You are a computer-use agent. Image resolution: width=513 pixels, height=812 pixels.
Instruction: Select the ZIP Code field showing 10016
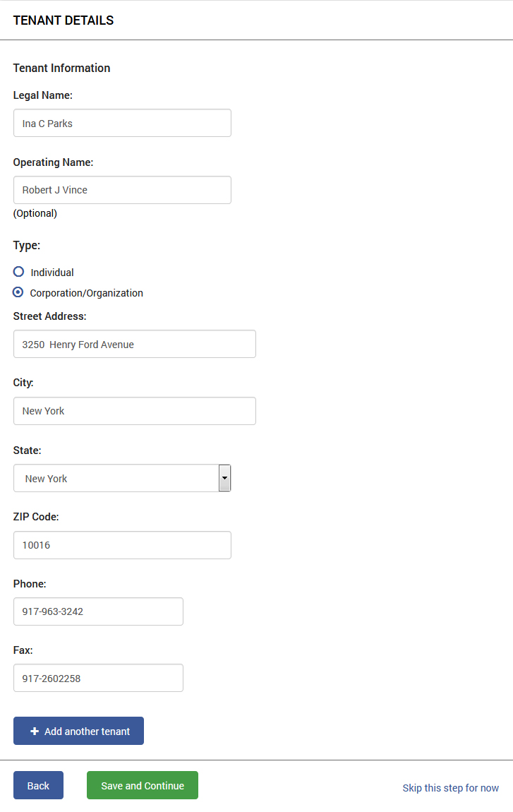pyautogui.click(x=122, y=545)
